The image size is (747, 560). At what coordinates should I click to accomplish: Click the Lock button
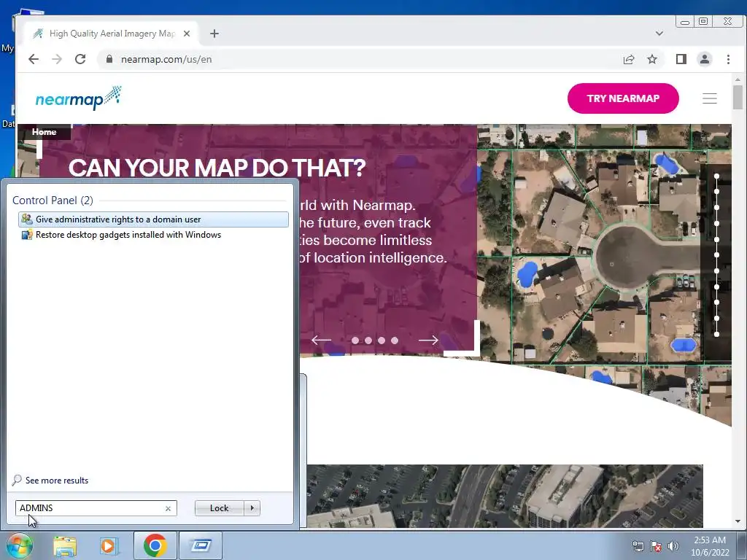point(219,508)
